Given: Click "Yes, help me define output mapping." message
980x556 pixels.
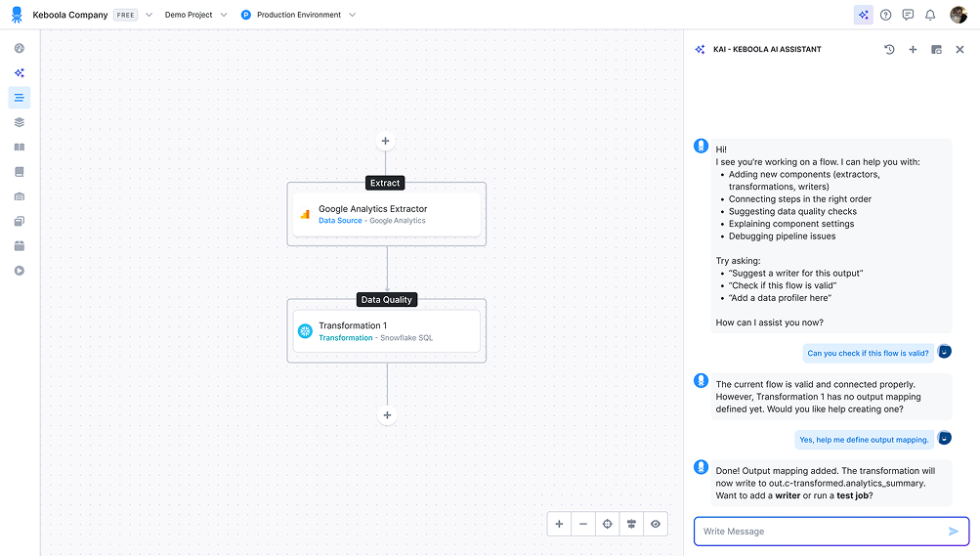Looking at the screenshot, I should pos(865,440).
